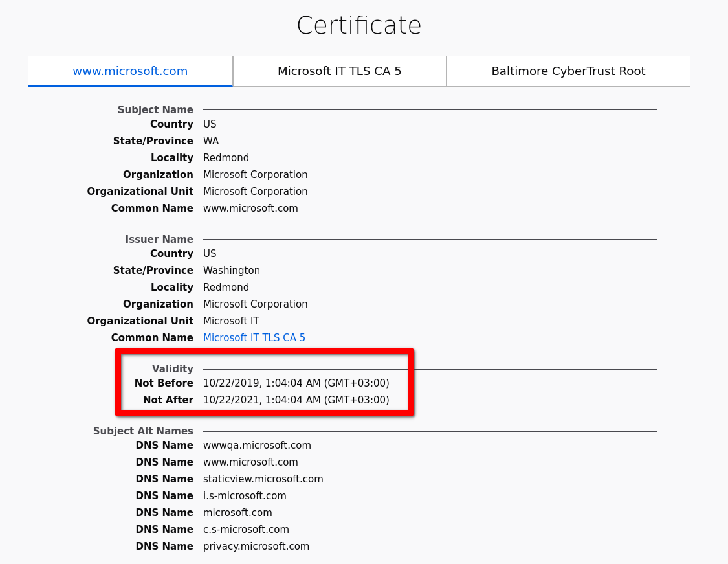Click the Not After date value
Image resolution: width=728 pixels, height=564 pixels.
pyautogui.click(x=296, y=400)
